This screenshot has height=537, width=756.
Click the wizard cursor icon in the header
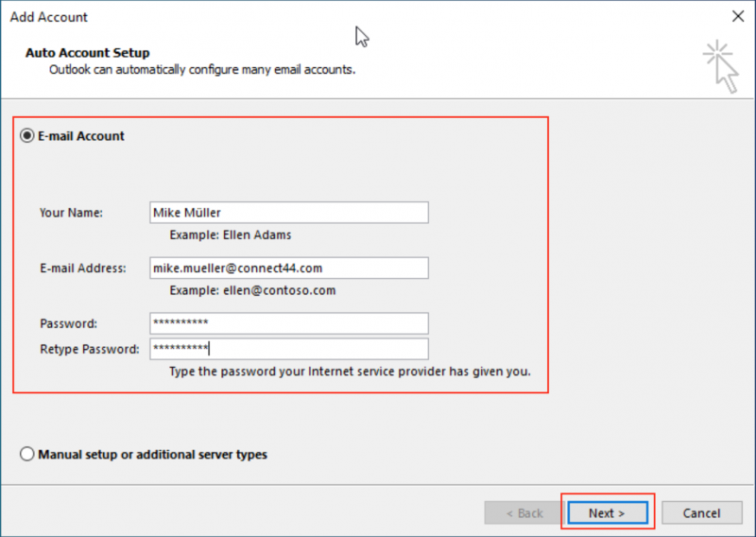(723, 65)
